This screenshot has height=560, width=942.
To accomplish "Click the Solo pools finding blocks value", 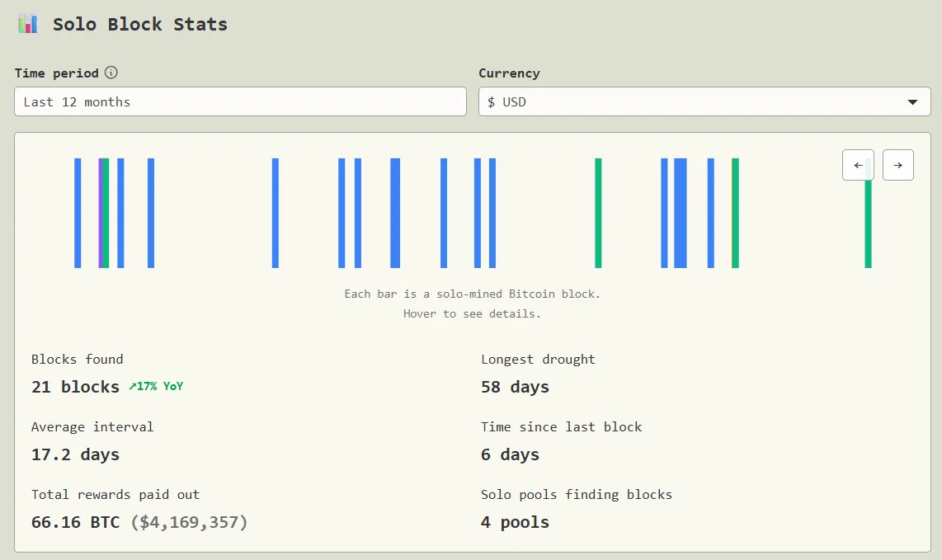I will pos(515,521).
